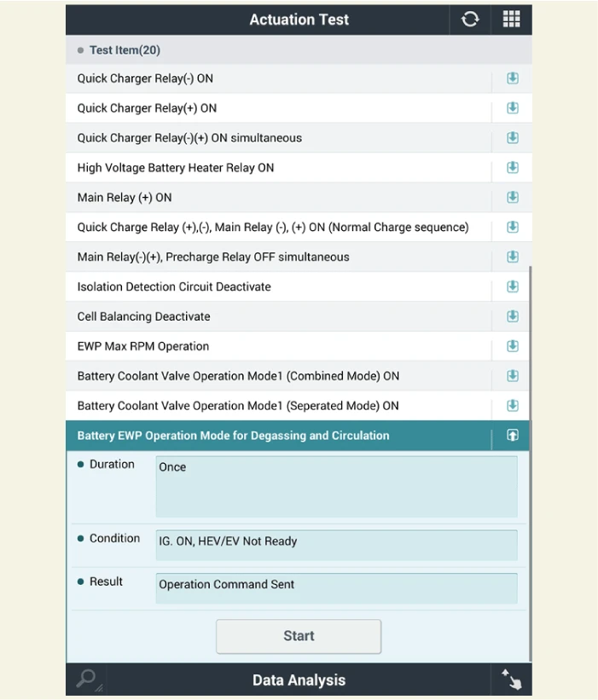Click the Condition field IG. ON text
598x700 pixels.
tap(337, 545)
